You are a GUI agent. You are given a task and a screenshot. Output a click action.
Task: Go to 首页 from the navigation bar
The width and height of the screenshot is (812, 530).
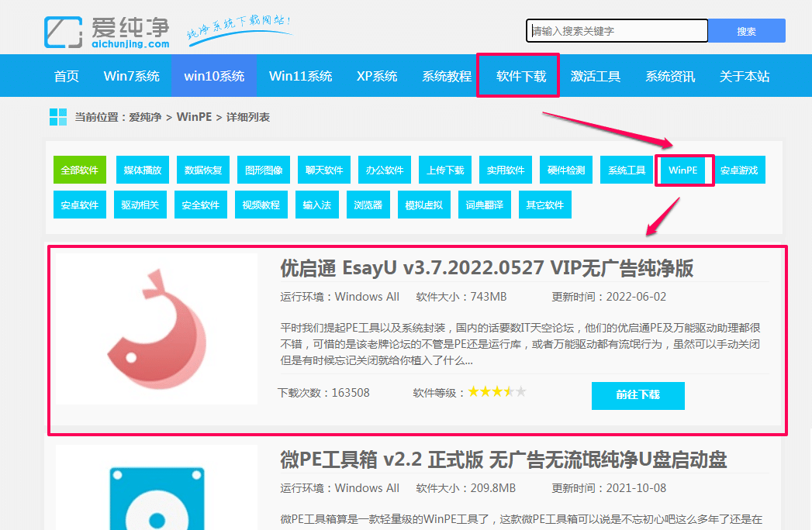pyautogui.click(x=66, y=75)
